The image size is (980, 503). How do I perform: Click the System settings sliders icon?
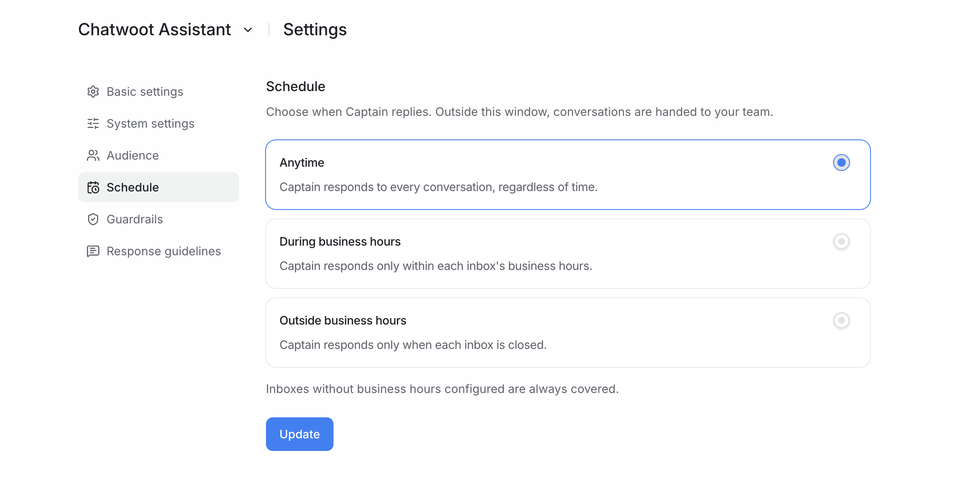93,123
